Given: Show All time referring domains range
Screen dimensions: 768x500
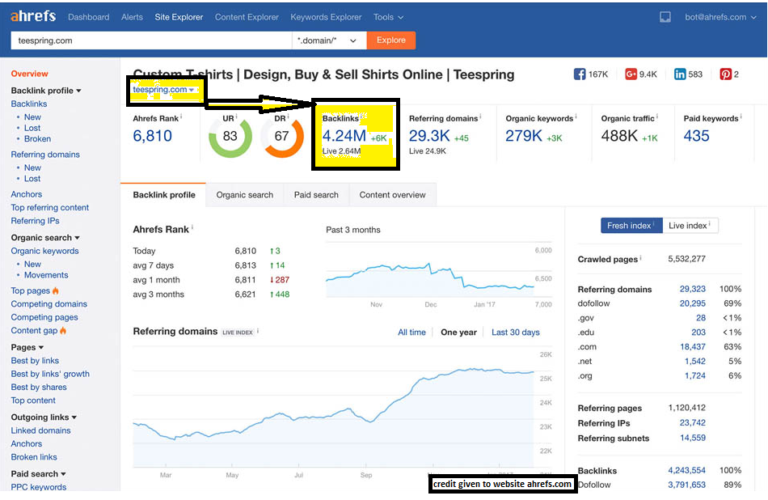Looking at the screenshot, I should coord(411,332).
